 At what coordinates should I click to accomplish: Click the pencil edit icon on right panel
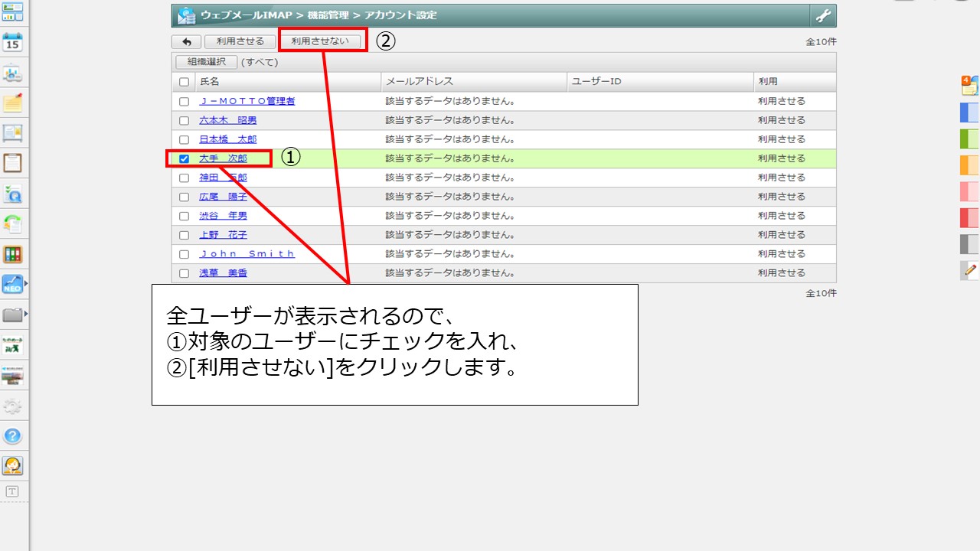pyautogui.click(x=969, y=270)
